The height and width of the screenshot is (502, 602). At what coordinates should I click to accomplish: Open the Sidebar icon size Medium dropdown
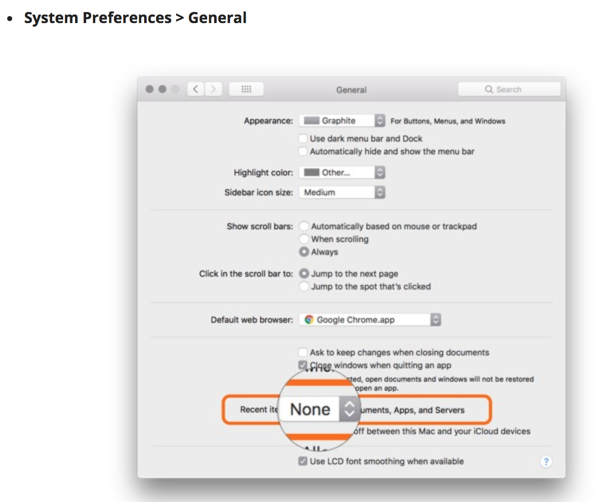point(342,192)
